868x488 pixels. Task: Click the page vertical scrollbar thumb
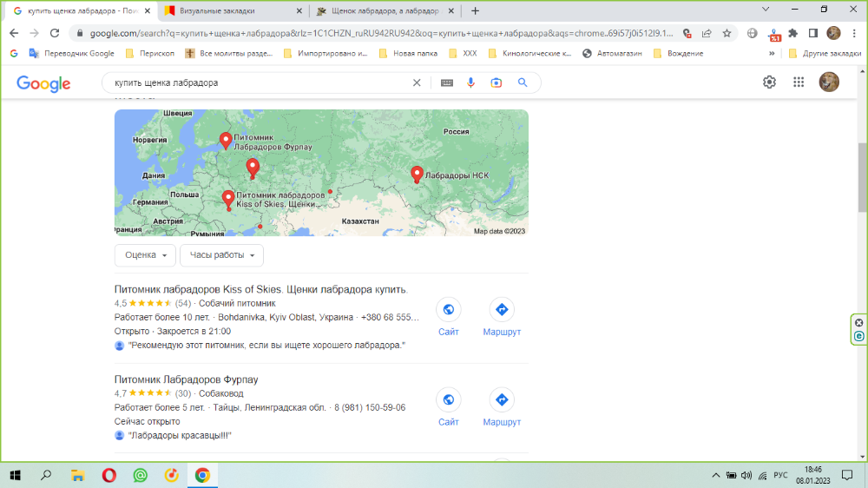tap(863, 177)
